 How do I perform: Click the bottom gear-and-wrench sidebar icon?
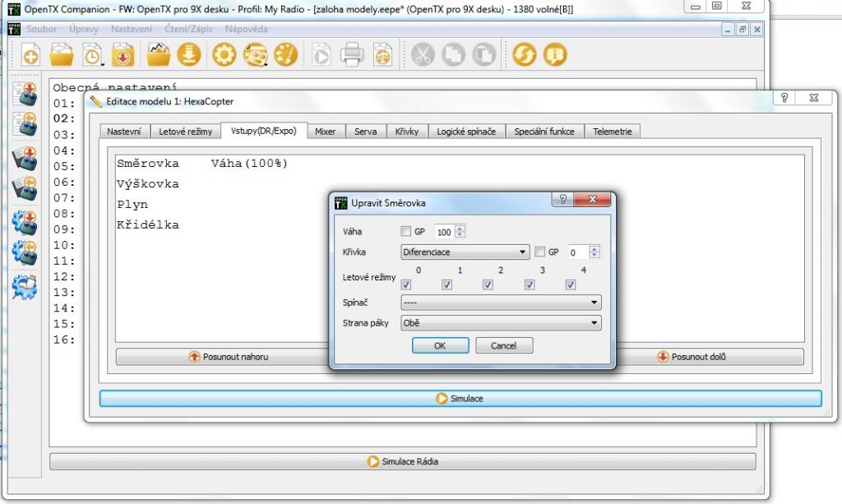(25, 284)
